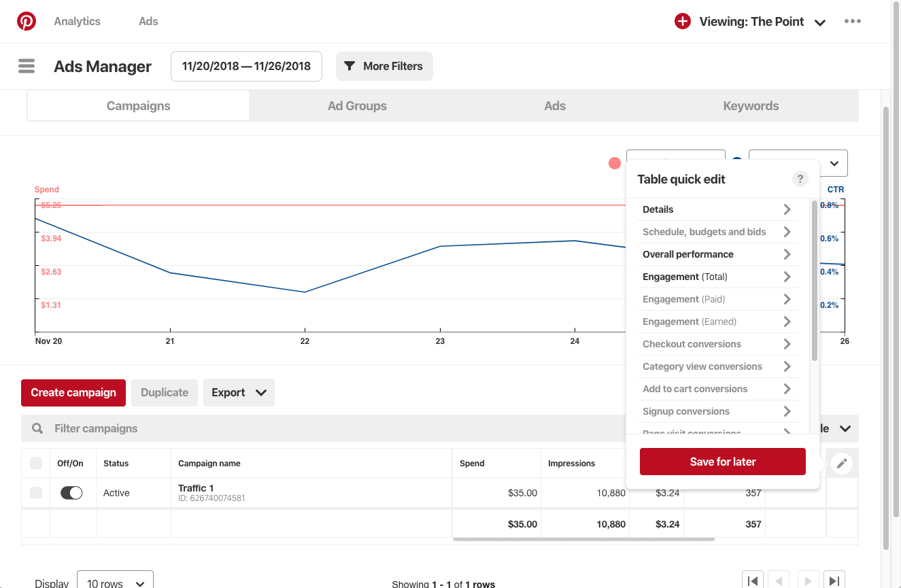Open the Export dropdown
The height and width of the screenshot is (588, 901).
239,392
